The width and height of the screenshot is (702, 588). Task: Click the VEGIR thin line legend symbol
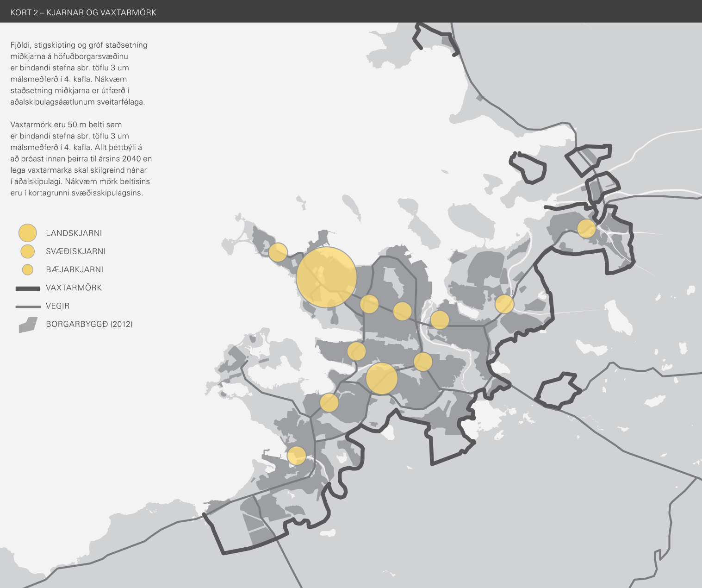(28, 307)
